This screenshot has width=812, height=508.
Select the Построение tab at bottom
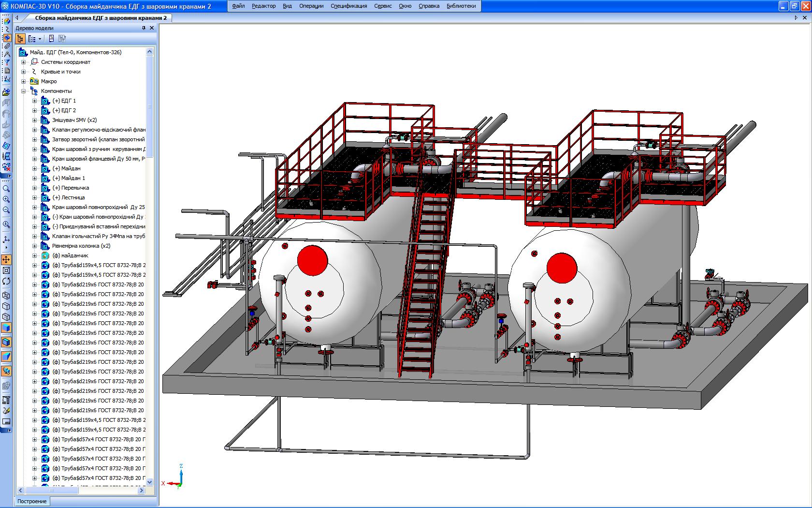pos(32,501)
